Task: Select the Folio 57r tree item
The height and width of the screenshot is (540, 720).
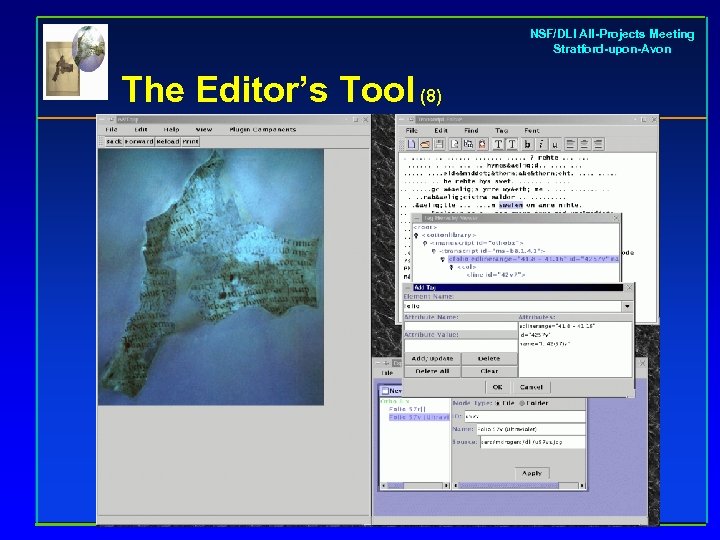Action: [407, 409]
